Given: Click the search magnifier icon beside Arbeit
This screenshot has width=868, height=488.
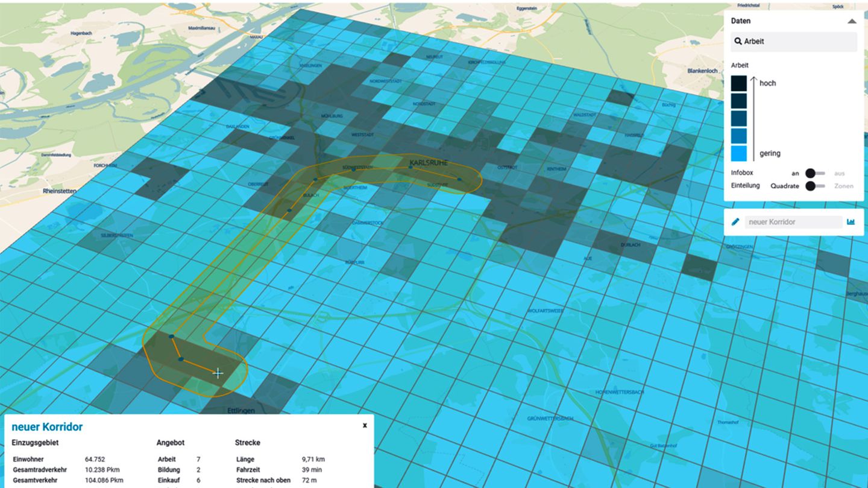Looking at the screenshot, I should pyautogui.click(x=738, y=42).
